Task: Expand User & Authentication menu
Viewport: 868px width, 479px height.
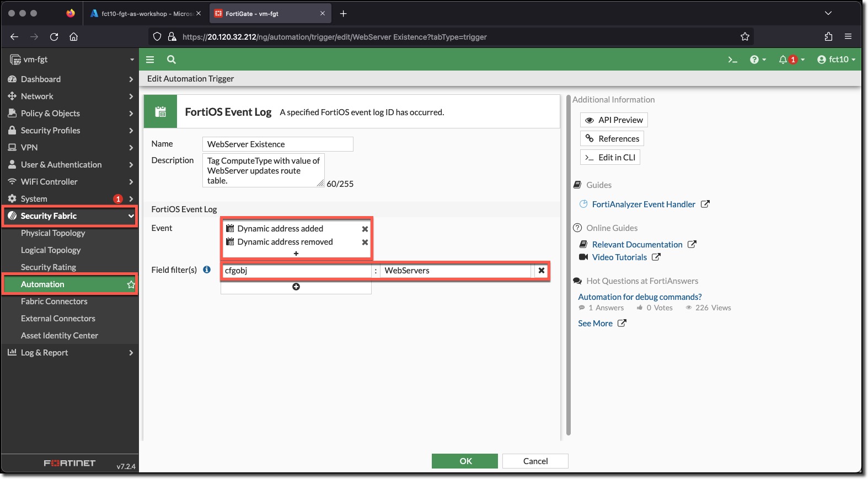Action: pyautogui.click(x=70, y=165)
